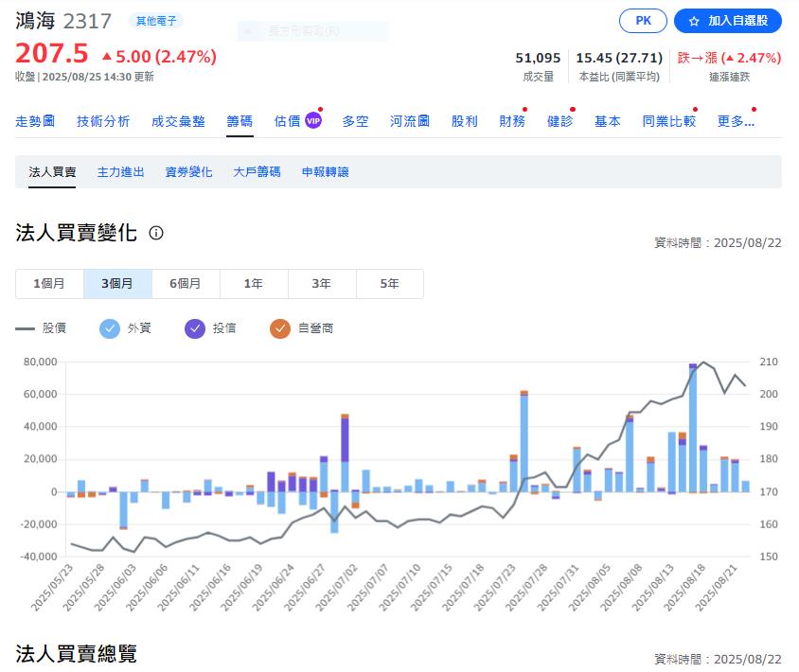Click the 鴻海 2317 stock title
Image resolution: width=799 pixels, height=672 pixels.
point(63,22)
